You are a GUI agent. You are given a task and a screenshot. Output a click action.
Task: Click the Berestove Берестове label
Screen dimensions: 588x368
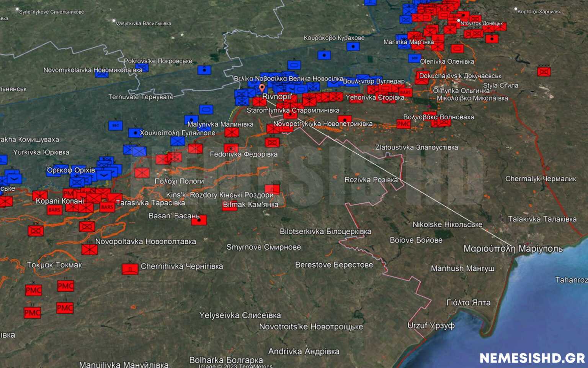[x=334, y=265]
